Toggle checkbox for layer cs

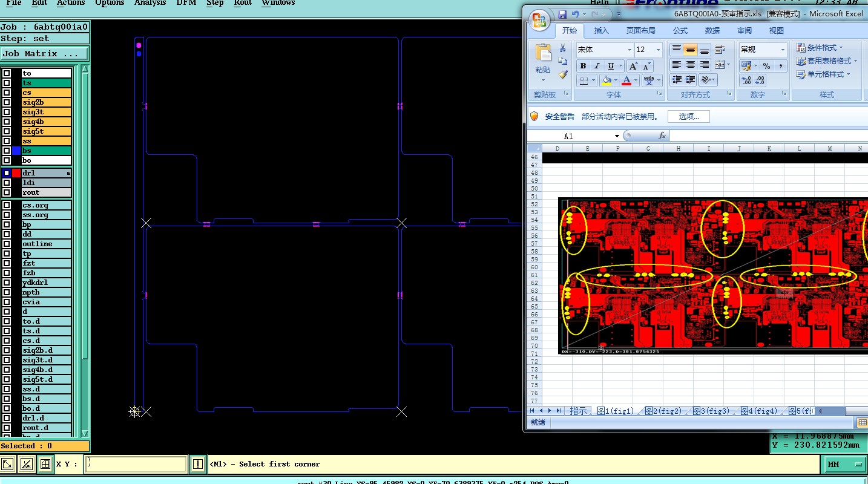[7, 93]
